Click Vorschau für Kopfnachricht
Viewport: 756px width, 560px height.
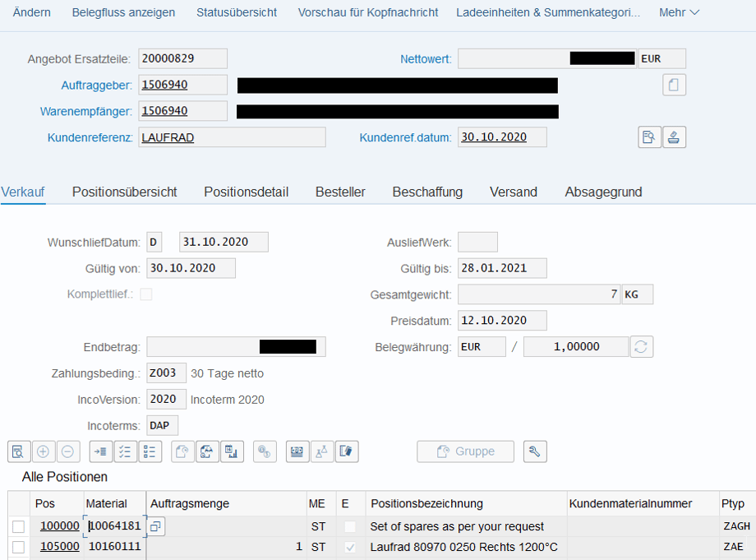click(368, 12)
